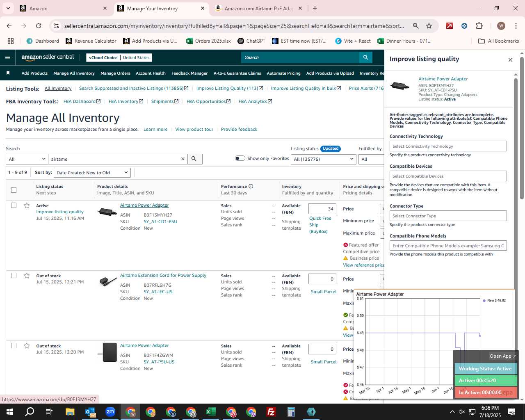Open the All Bookmarks folder
Screen dimensions: 525x420
pos(499,41)
